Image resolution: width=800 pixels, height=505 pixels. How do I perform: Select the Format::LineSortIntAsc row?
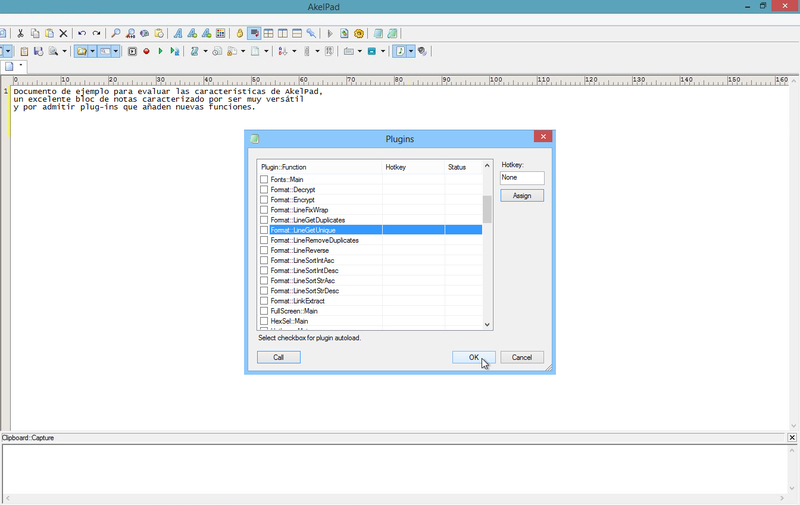click(370, 261)
